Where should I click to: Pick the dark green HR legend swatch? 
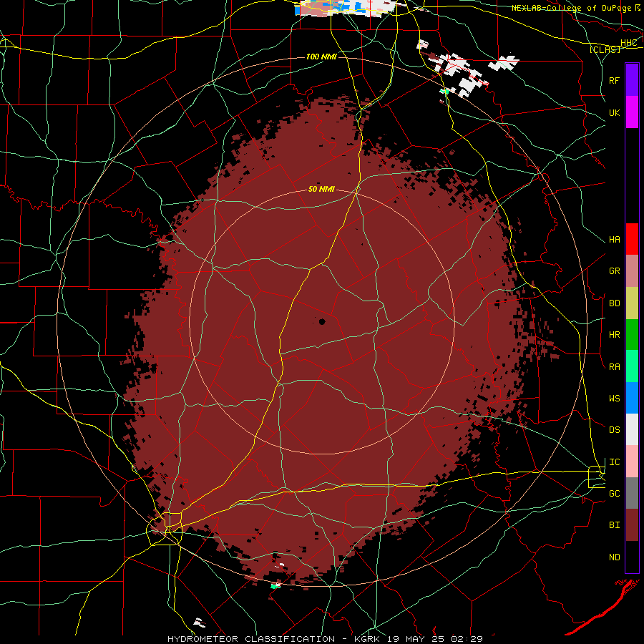pyautogui.click(x=632, y=334)
